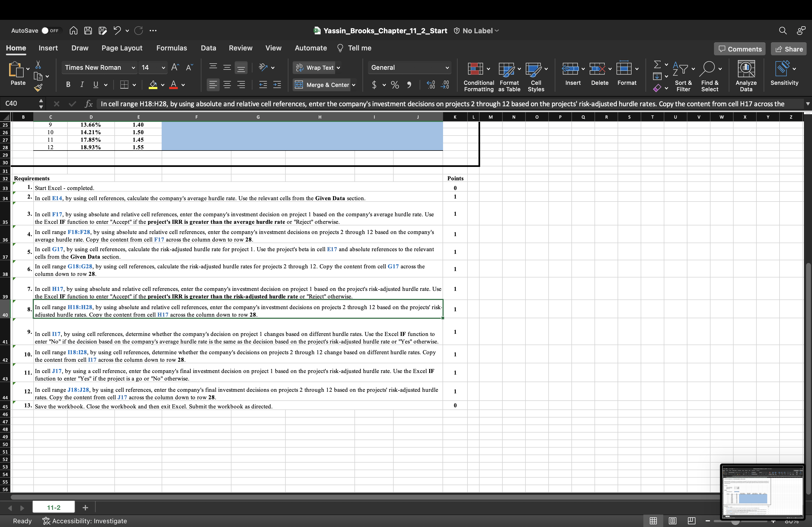The width and height of the screenshot is (812, 527).
Task: Click the Increase Indent icon
Action: coord(277,85)
